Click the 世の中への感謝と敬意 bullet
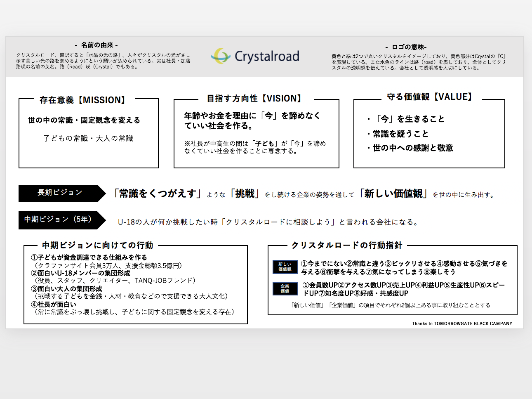The height and width of the screenshot is (399, 532). [410, 148]
